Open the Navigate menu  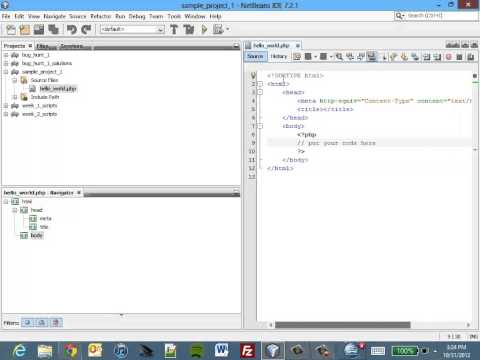coord(55,16)
